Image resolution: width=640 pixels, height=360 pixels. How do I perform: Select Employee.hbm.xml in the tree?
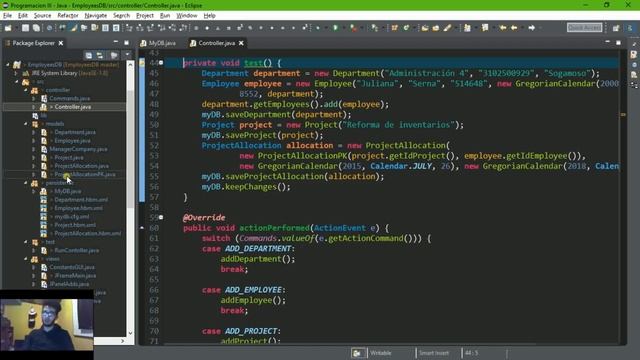(x=78, y=208)
